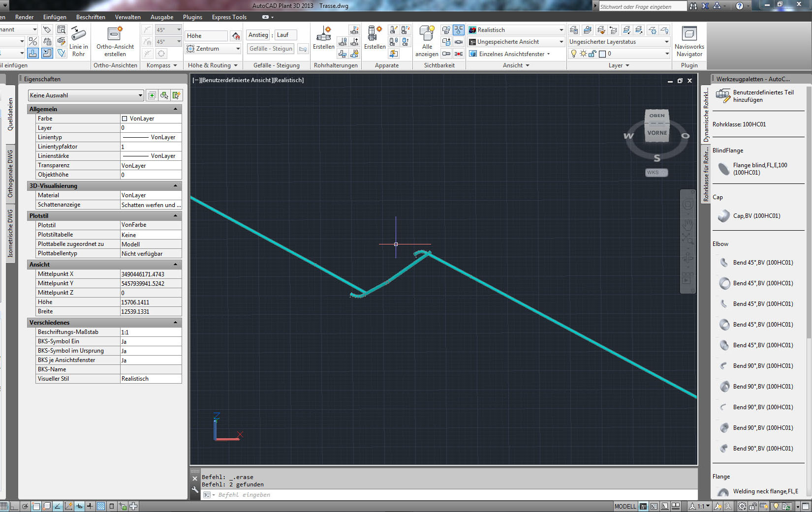Click OBEN face of the ViewCube
The image size is (812, 512).
coord(656,116)
